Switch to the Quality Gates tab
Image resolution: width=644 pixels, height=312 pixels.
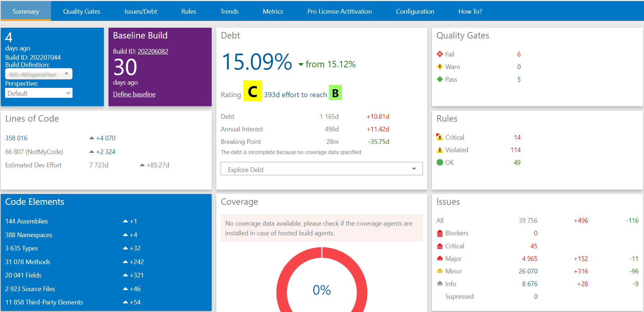(x=82, y=11)
